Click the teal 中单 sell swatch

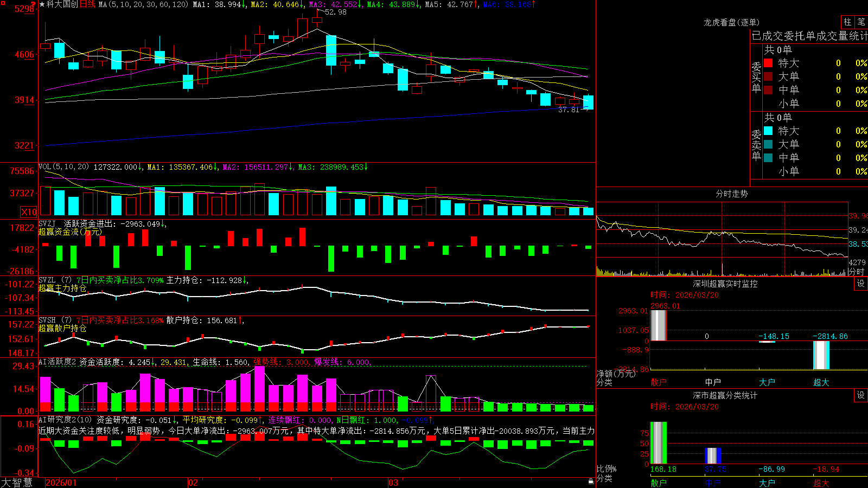pos(768,158)
